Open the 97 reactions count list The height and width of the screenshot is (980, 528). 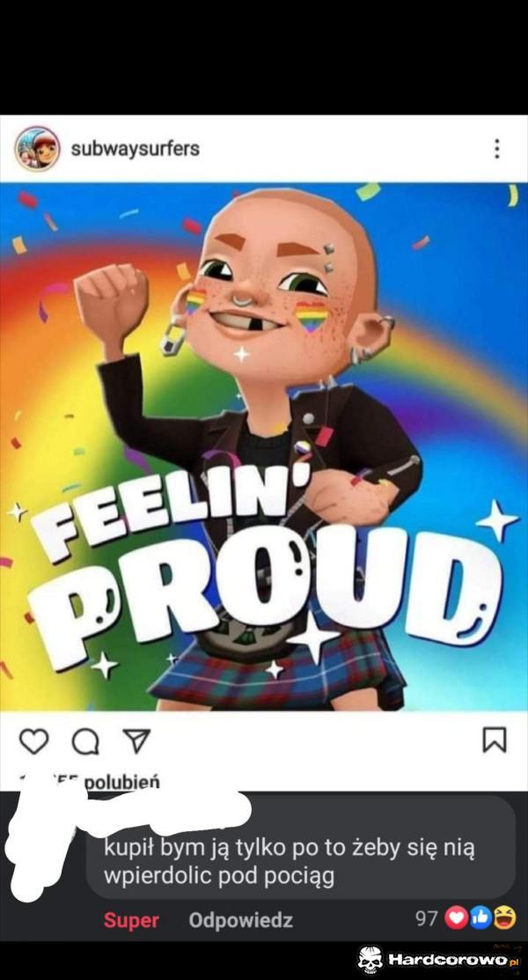click(427, 918)
